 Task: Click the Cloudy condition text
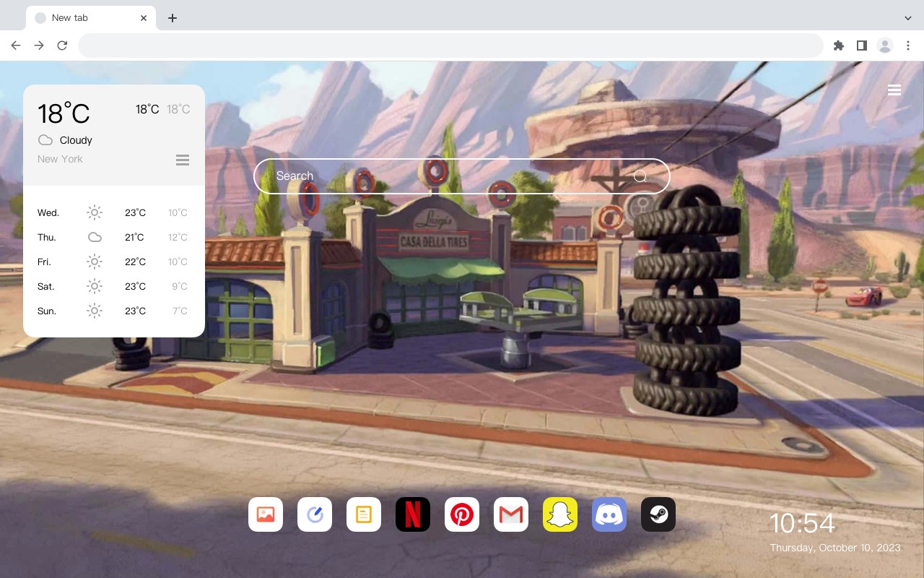(x=76, y=140)
